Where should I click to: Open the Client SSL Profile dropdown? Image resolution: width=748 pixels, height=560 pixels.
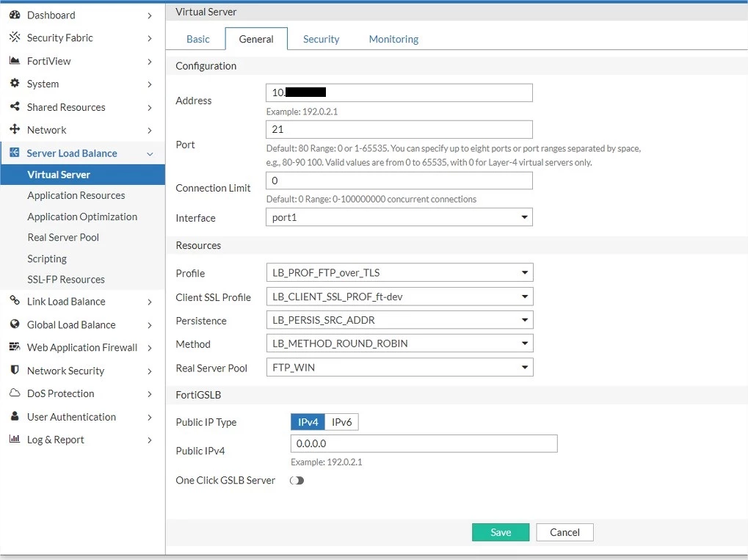pyautogui.click(x=400, y=297)
